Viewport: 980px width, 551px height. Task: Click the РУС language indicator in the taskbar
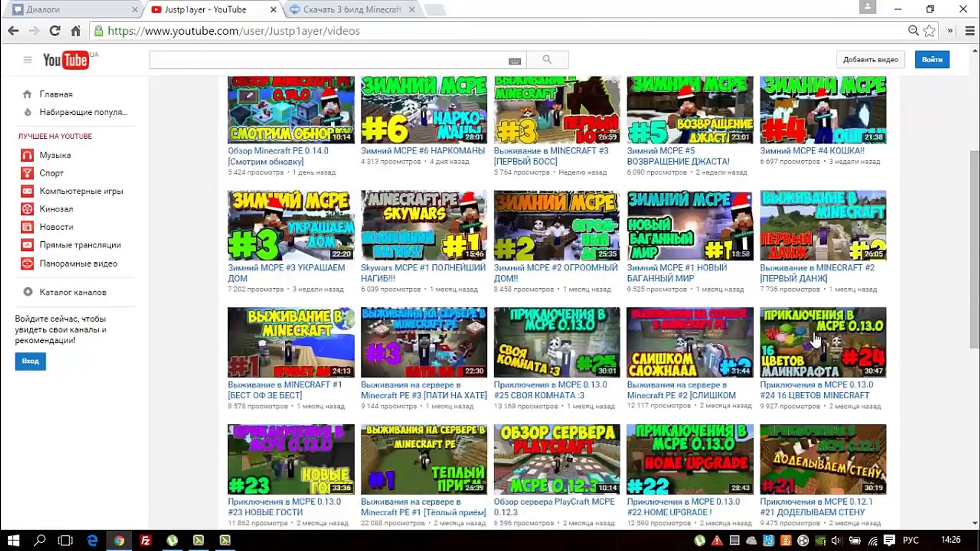click(911, 540)
